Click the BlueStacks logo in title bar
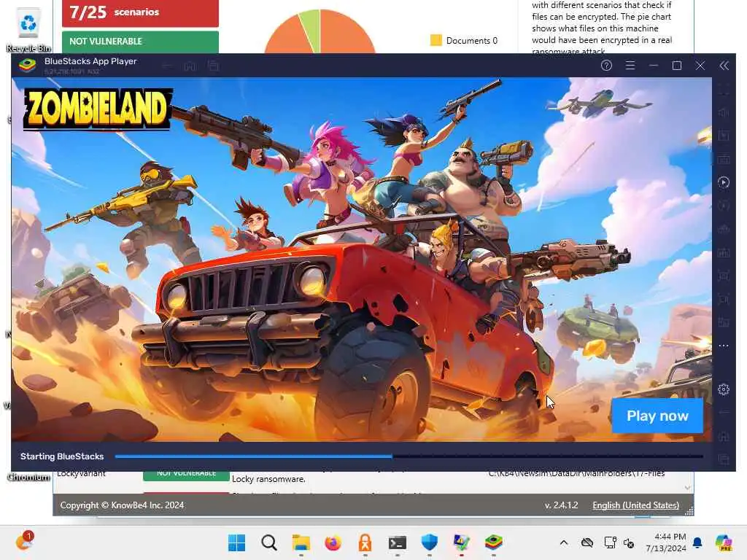 (28, 65)
